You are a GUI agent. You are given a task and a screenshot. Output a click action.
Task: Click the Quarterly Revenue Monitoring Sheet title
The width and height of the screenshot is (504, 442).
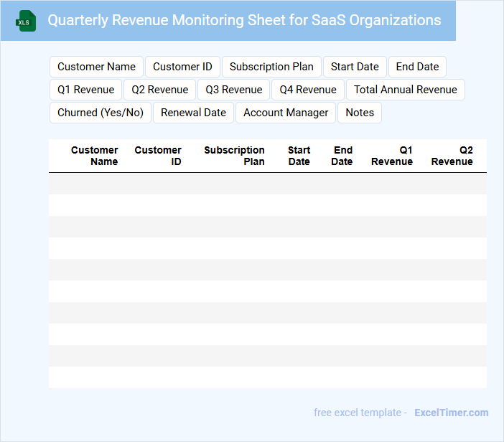[244, 20]
